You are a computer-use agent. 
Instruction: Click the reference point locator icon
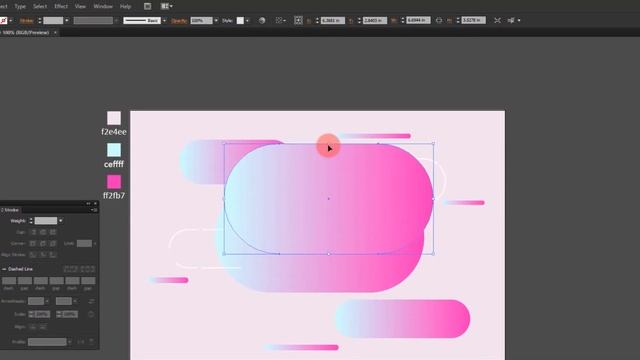pos(298,20)
